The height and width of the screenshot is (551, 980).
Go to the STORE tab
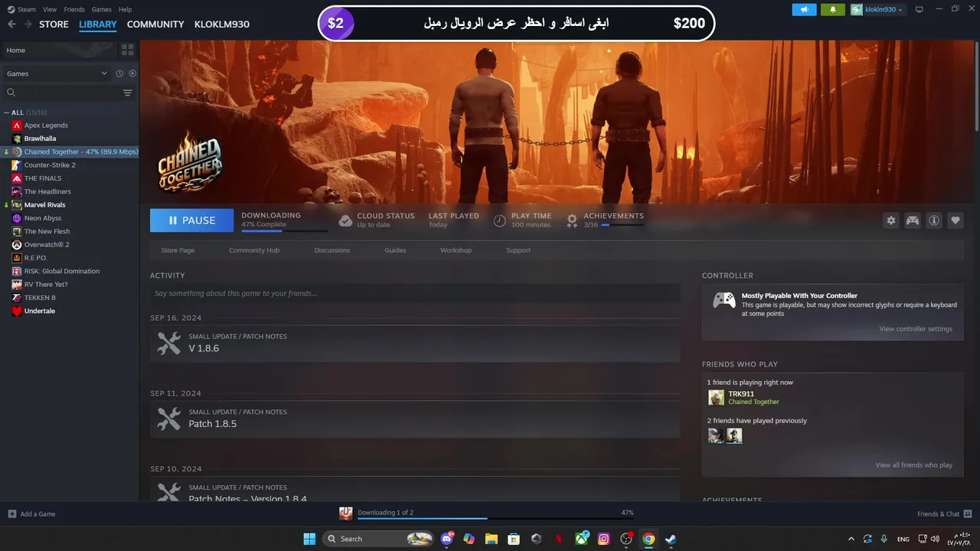click(x=54, y=24)
